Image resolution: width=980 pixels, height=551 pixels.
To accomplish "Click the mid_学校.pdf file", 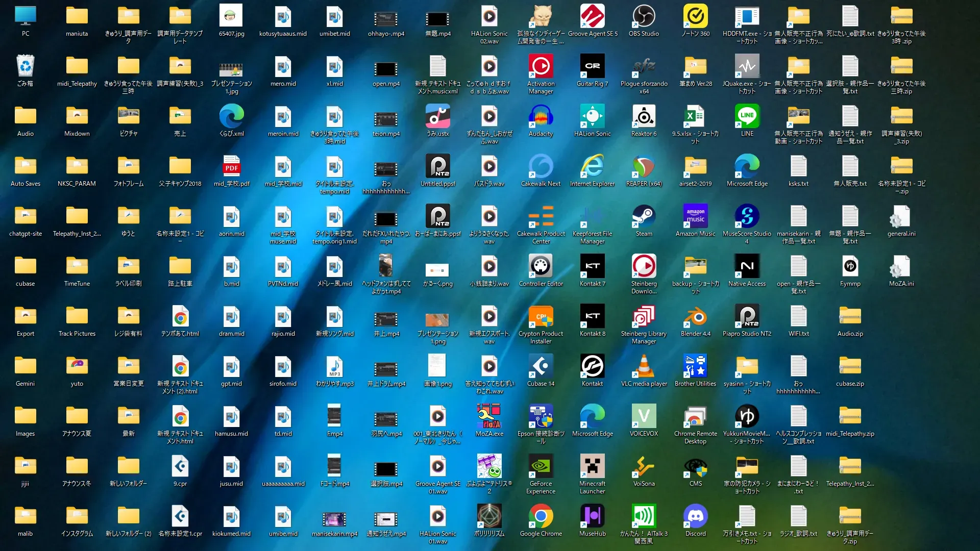I will coord(231,167).
